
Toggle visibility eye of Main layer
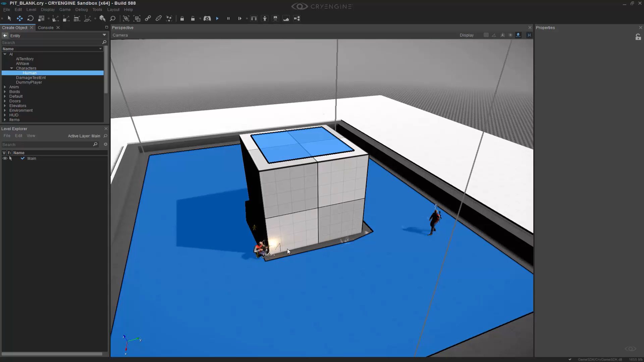(x=5, y=158)
